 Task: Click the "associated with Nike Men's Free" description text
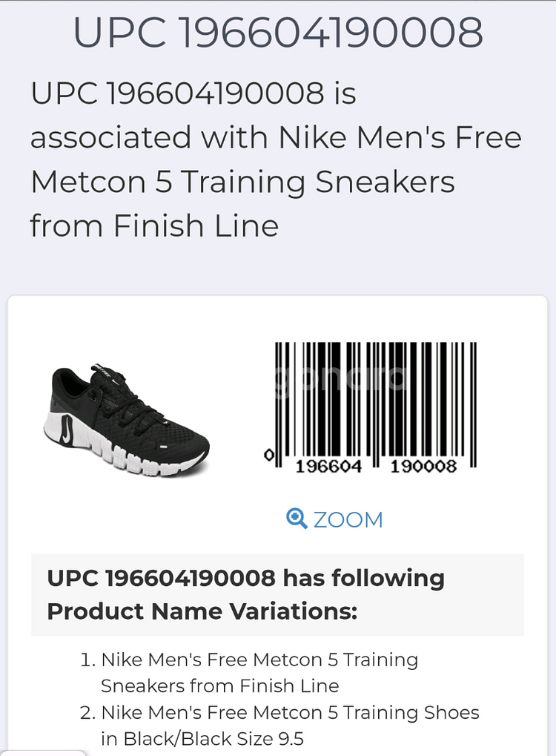click(x=276, y=137)
